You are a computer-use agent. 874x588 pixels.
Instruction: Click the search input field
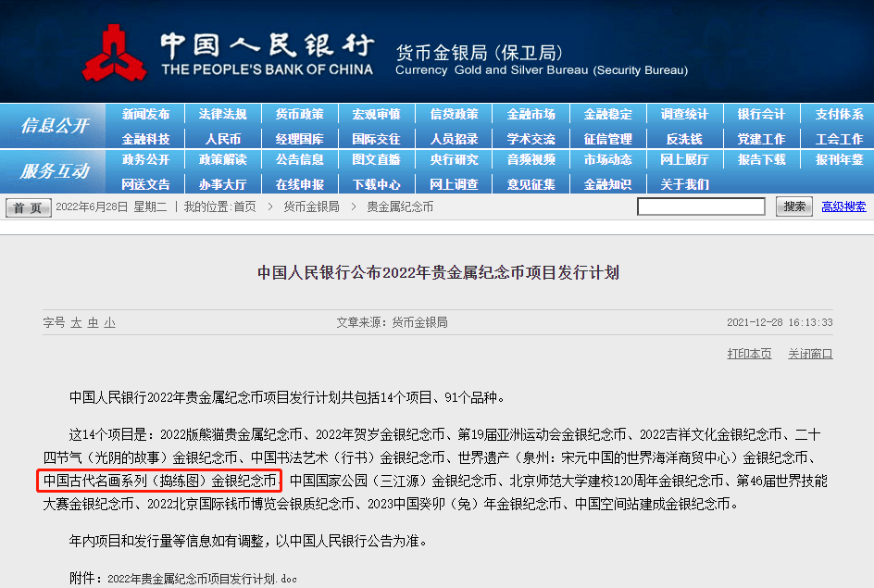tap(701, 206)
